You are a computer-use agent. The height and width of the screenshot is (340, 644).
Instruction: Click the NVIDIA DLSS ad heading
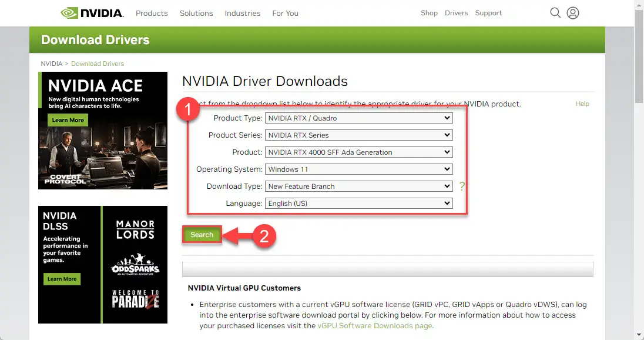tap(59, 221)
